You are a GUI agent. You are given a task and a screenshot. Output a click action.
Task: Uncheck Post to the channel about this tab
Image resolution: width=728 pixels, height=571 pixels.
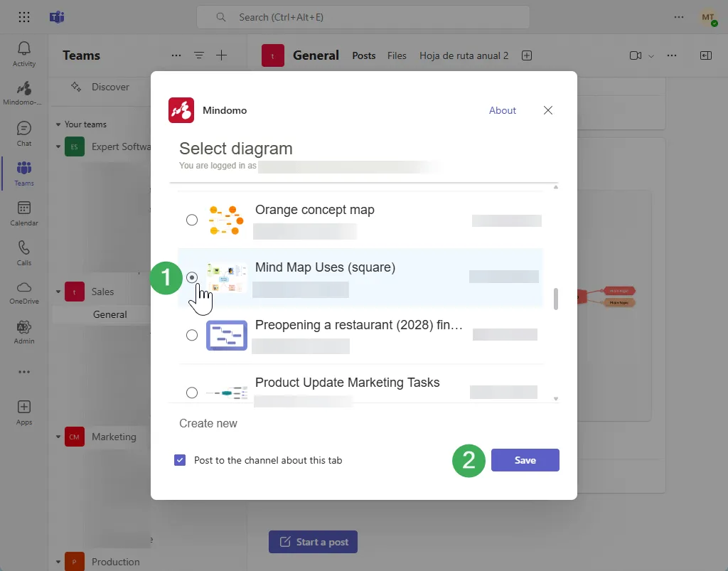point(180,460)
